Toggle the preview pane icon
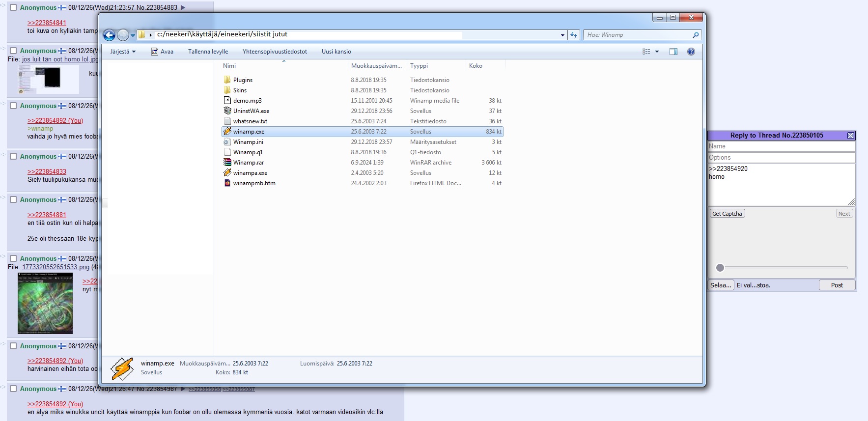The height and width of the screenshot is (421, 868). point(673,52)
